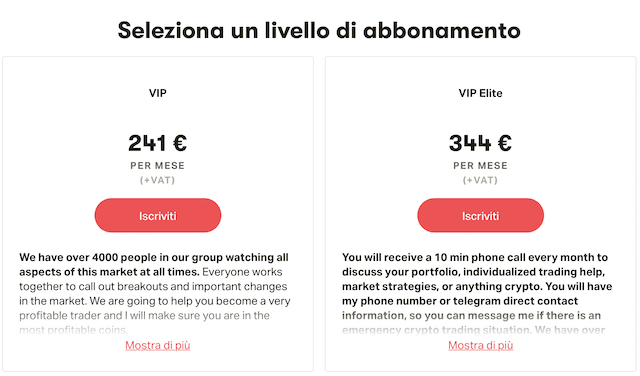Click the 241 € price
This screenshot has width=640, height=376.
pyautogui.click(x=158, y=143)
